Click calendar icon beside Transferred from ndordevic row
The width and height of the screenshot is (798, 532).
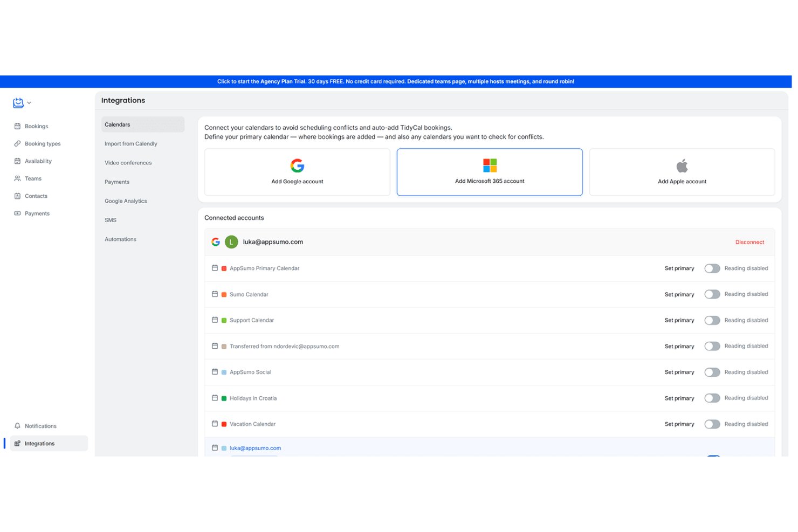click(x=215, y=346)
